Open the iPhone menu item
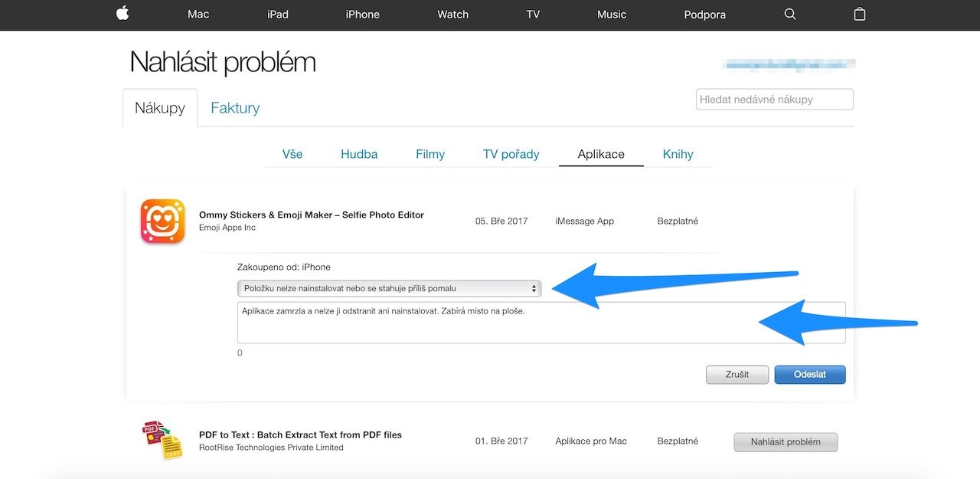The image size is (980, 479). [x=363, y=15]
